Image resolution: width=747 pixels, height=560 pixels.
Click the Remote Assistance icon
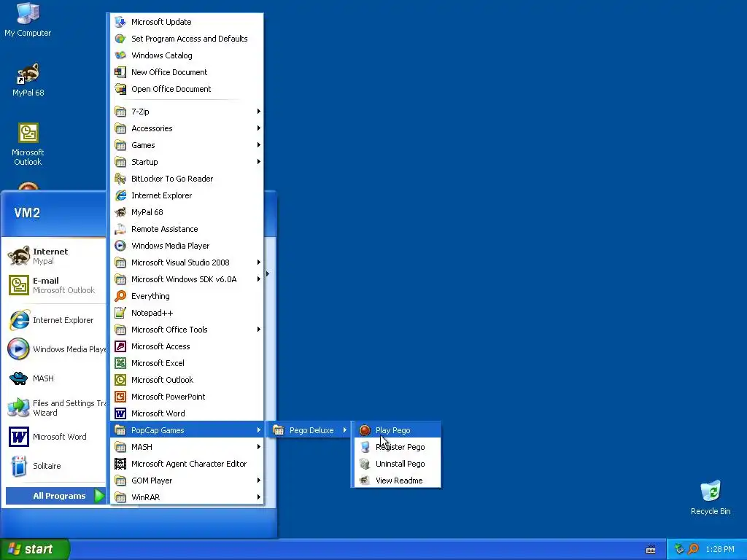click(120, 228)
